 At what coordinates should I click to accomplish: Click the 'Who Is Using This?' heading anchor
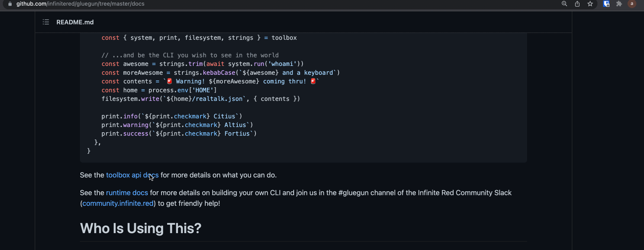(141, 228)
